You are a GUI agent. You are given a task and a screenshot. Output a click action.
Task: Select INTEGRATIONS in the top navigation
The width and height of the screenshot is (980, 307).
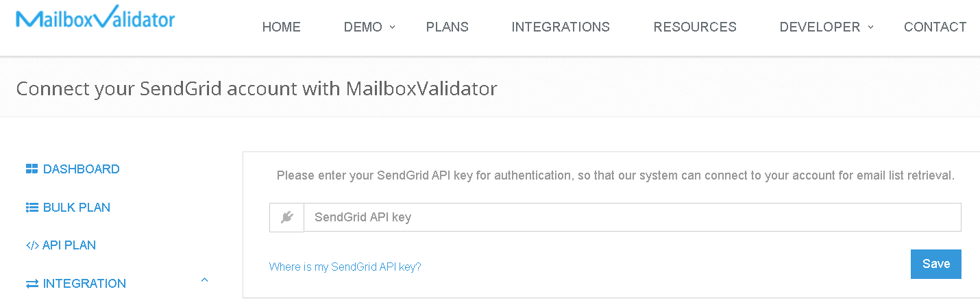561,27
